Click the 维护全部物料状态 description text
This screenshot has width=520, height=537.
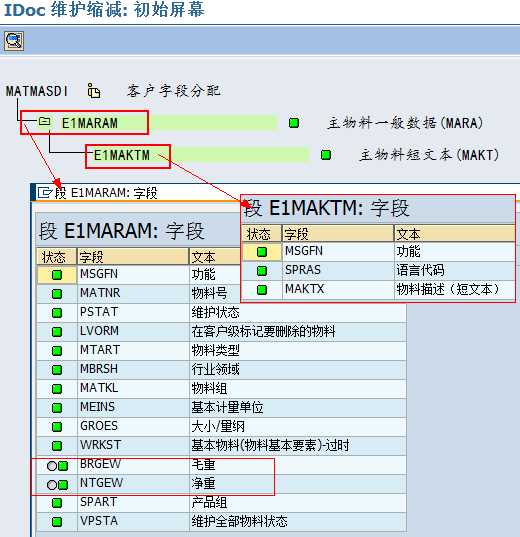pos(239,521)
